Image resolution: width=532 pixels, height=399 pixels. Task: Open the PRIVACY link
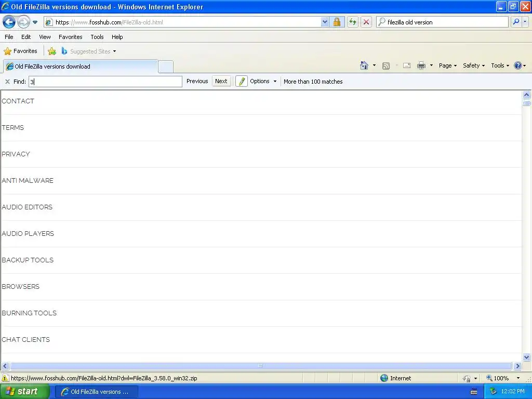click(x=16, y=154)
